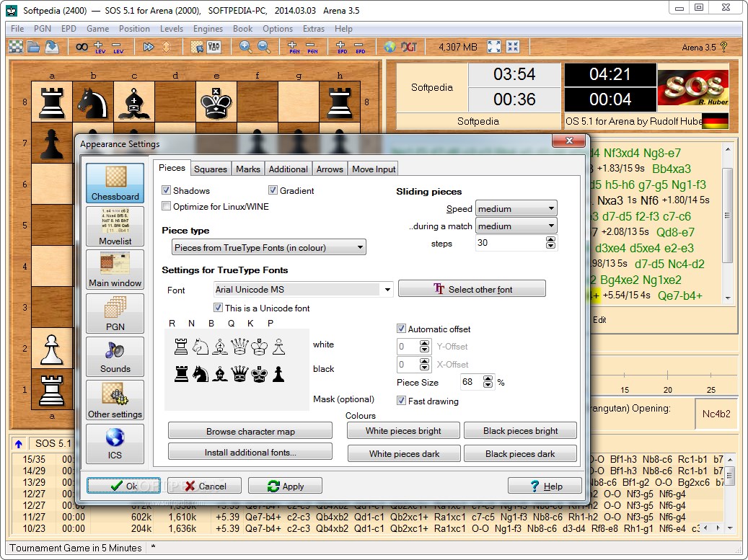Viewport: 748px width, 560px height.
Task: Open the Engines menu
Action: [208, 29]
